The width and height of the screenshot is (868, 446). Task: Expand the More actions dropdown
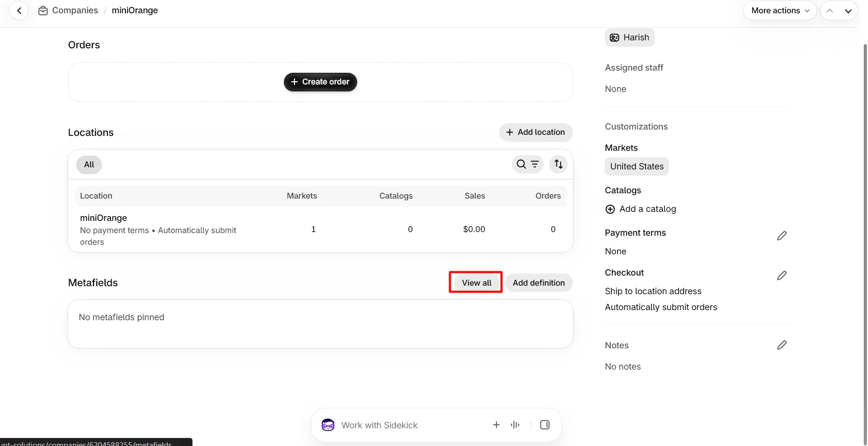(x=780, y=11)
